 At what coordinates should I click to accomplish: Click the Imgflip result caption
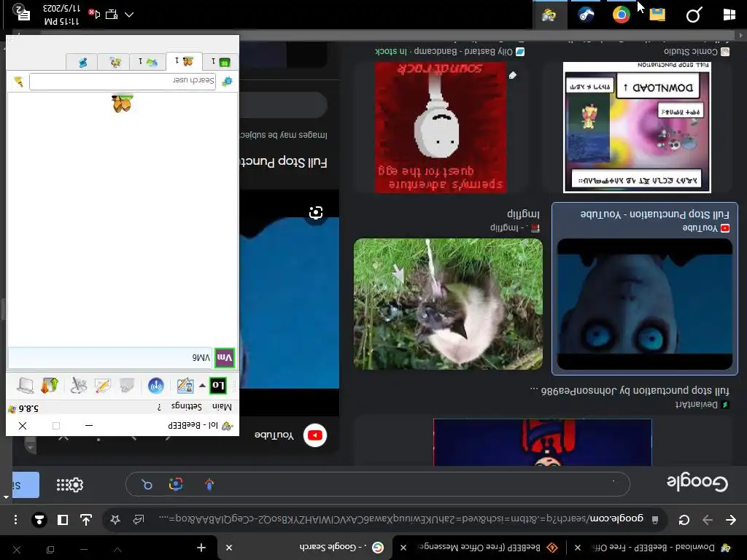click(x=523, y=214)
